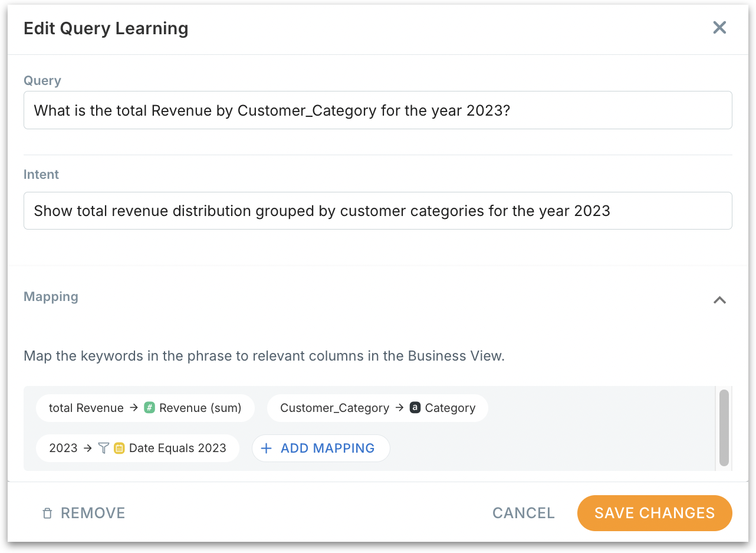Viewport: 756px width, 553px height.
Task: Click the black text-type icon beside Category
Action: click(415, 408)
